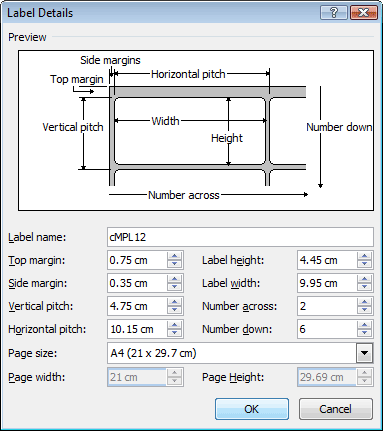Decrease the Horizontal pitch value
This screenshot has width=383, height=431.
[x=174, y=333]
